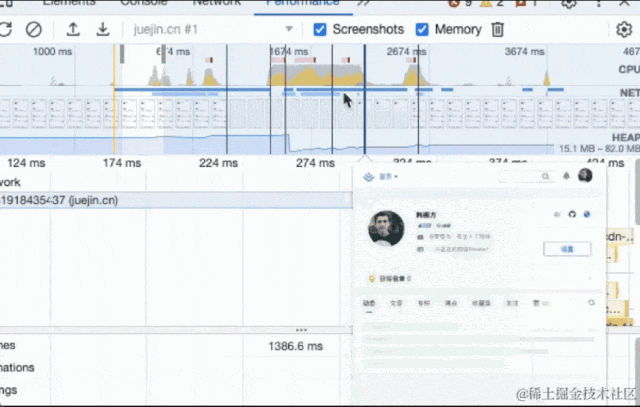Viewport: 640px width, 407px height.
Task: Open the juejin.cn #1 profile dropdown
Action: click(x=213, y=29)
